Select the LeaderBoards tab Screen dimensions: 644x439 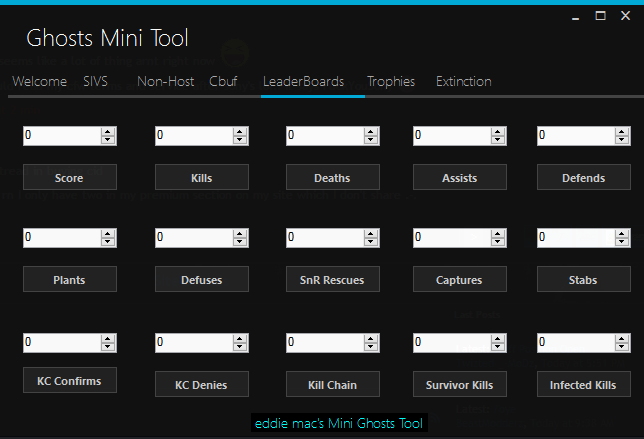304,81
